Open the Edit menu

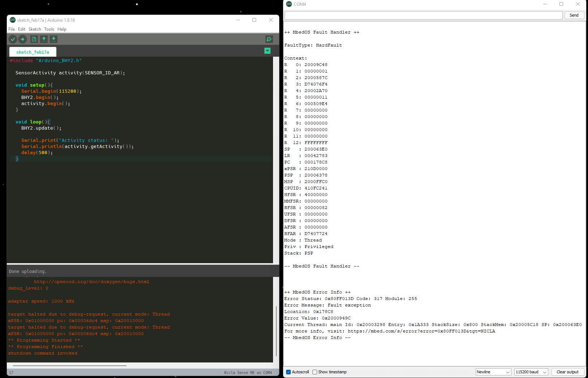22,29
